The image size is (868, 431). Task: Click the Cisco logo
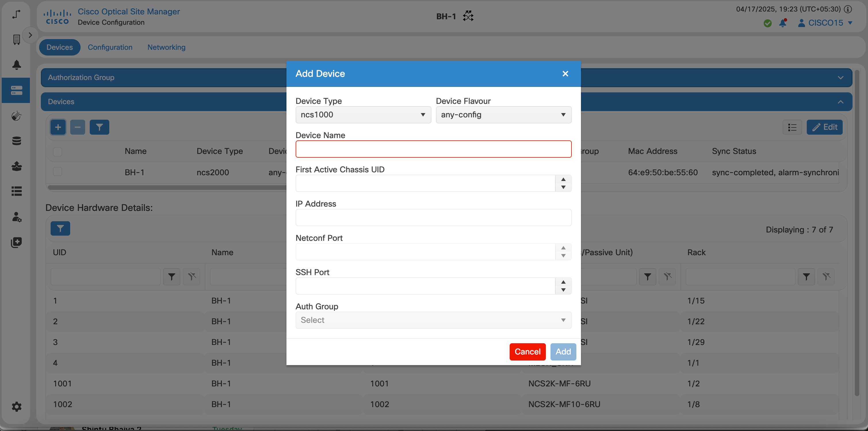tap(57, 17)
